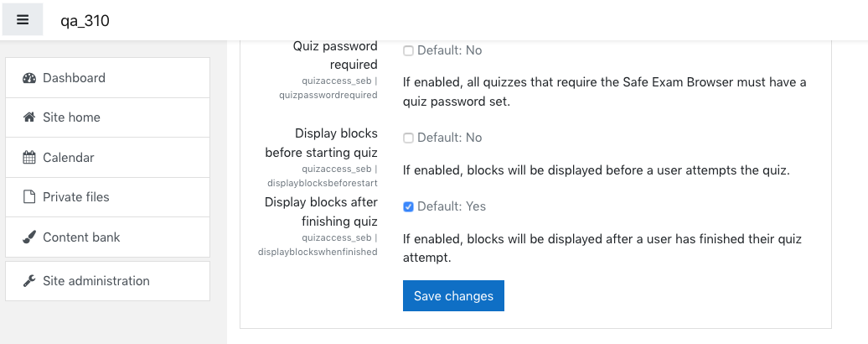Screen dimensions: 868x344
Task: Open Private files in sidebar
Action: coord(108,197)
